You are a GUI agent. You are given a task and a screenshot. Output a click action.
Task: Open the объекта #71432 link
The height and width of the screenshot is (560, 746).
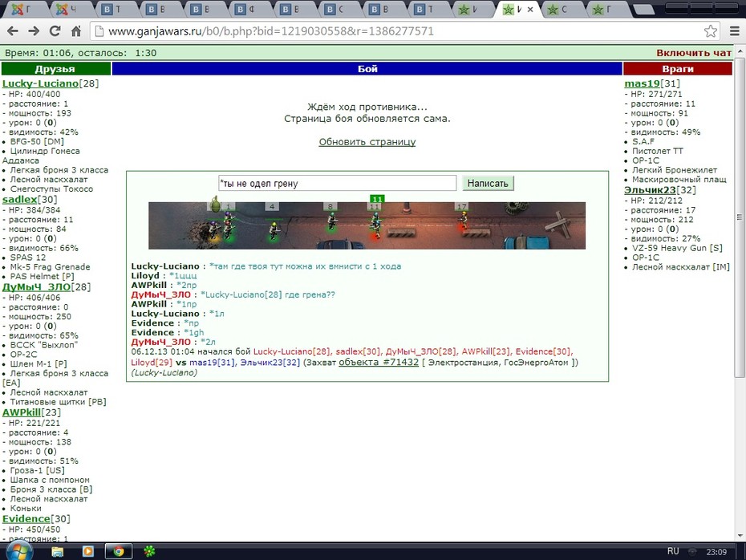coord(379,362)
